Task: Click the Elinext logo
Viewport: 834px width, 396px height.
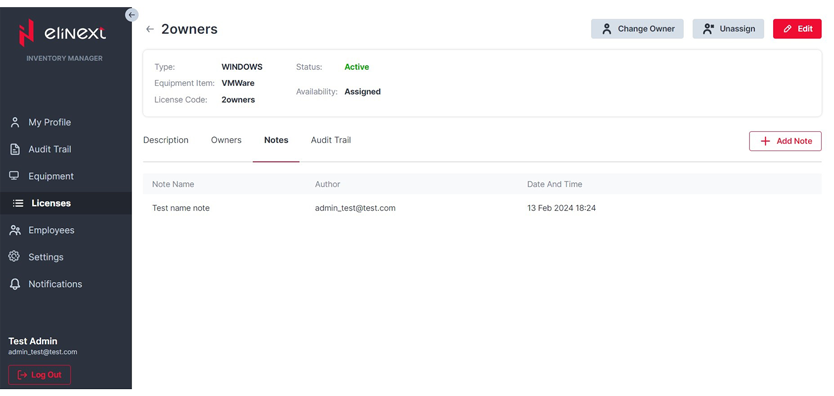Action: pyautogui.click(x=62, y=33)
